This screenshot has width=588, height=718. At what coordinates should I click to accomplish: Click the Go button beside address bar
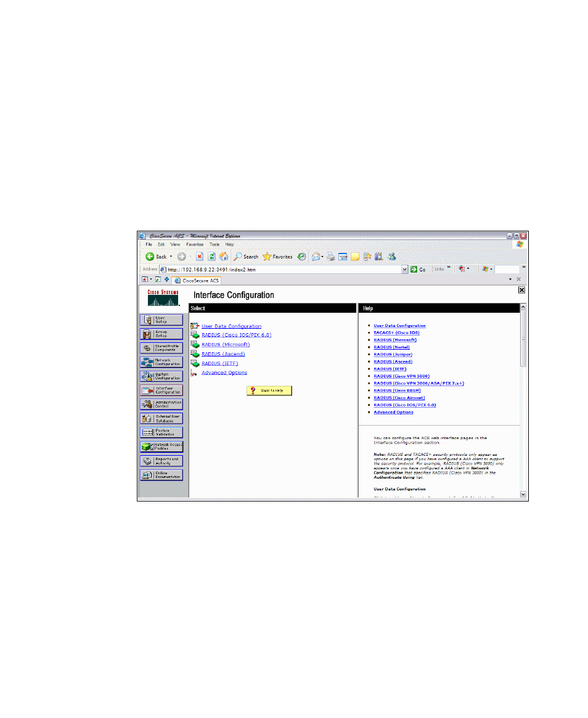tap(419, 270)
